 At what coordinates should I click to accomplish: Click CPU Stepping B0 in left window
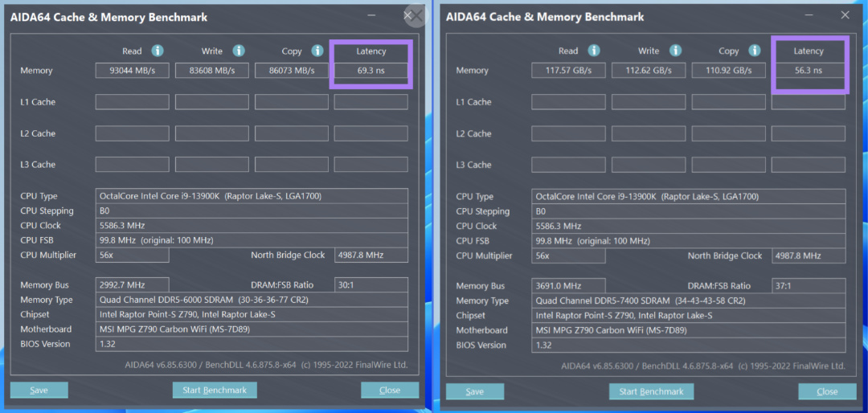pos(252,211)
